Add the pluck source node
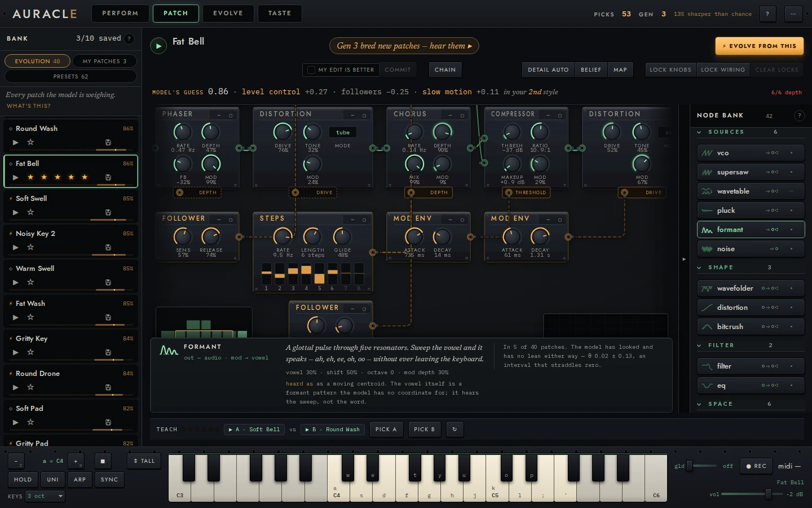This screenshot has width=812, height=508. [751, 211]
